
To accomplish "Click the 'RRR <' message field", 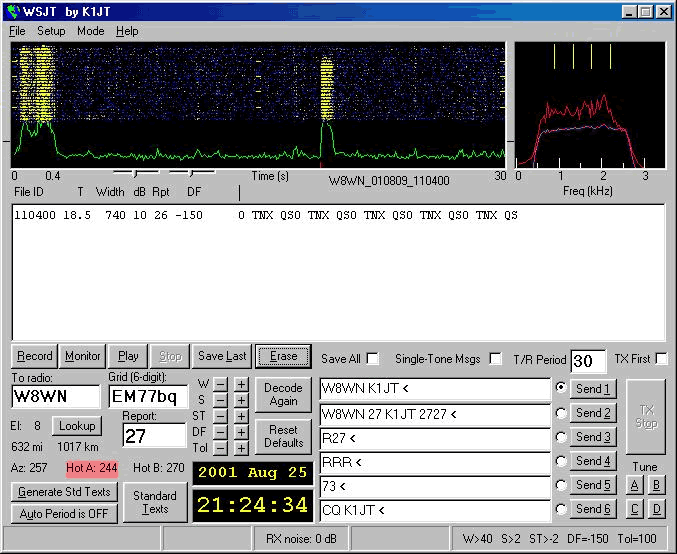I will [435, 462].
